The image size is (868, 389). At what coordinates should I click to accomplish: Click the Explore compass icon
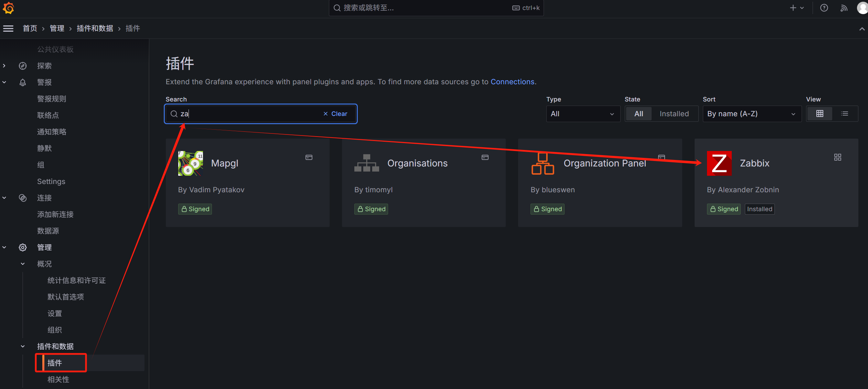pos(23,66)
